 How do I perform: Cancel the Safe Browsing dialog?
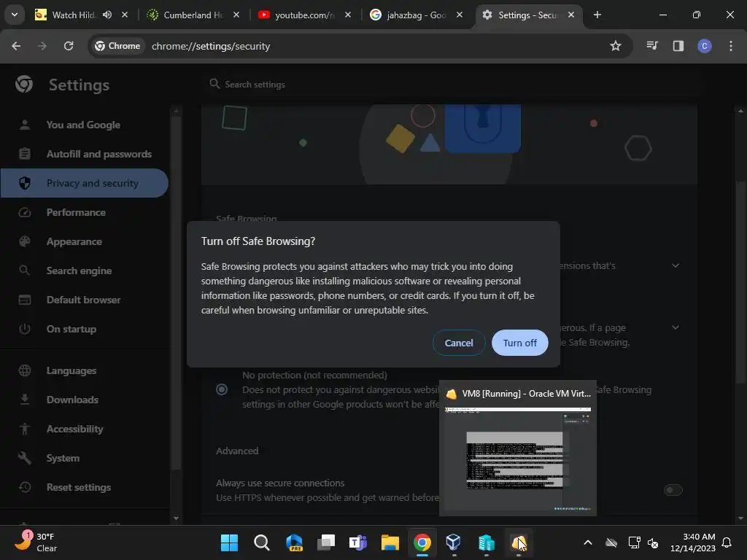(459, 343)
